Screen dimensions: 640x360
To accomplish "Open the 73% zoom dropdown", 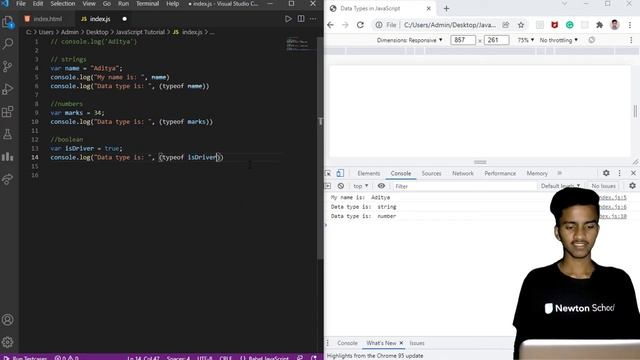I will (526, 40).
